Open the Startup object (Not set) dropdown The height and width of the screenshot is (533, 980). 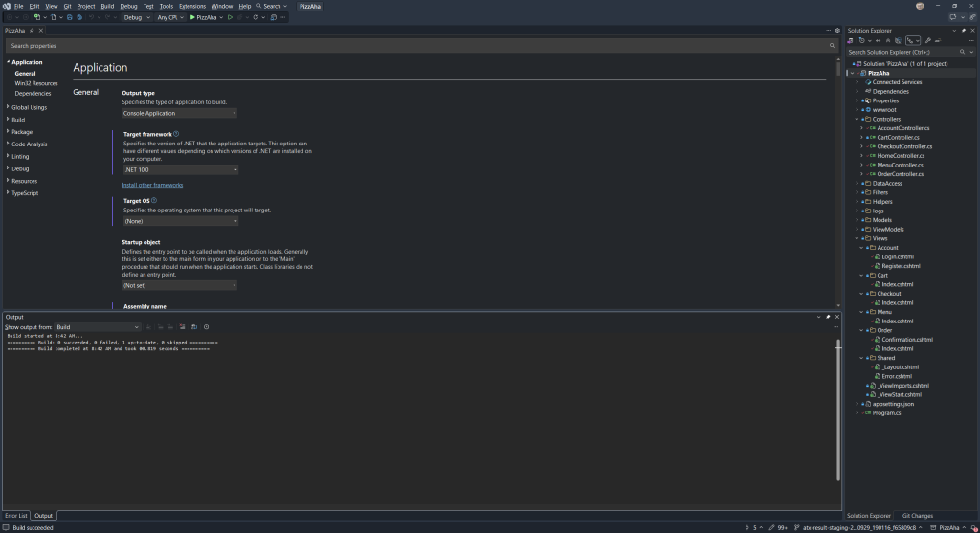179,285
